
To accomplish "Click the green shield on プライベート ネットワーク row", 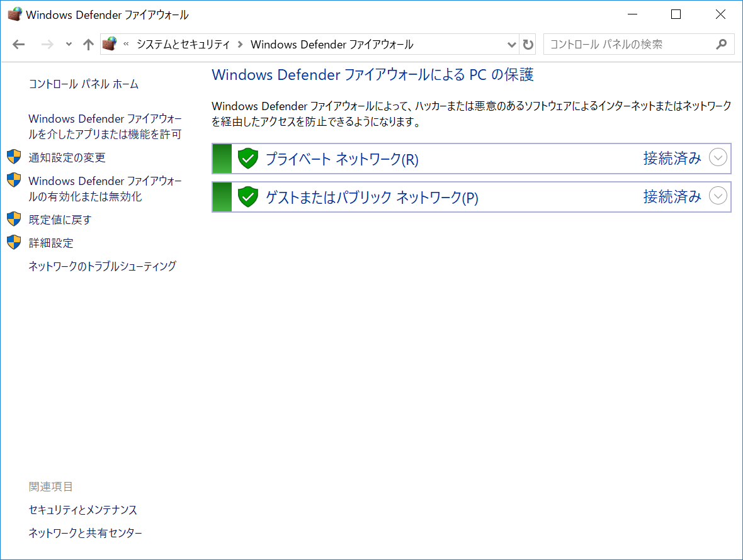I will (248, 158).
